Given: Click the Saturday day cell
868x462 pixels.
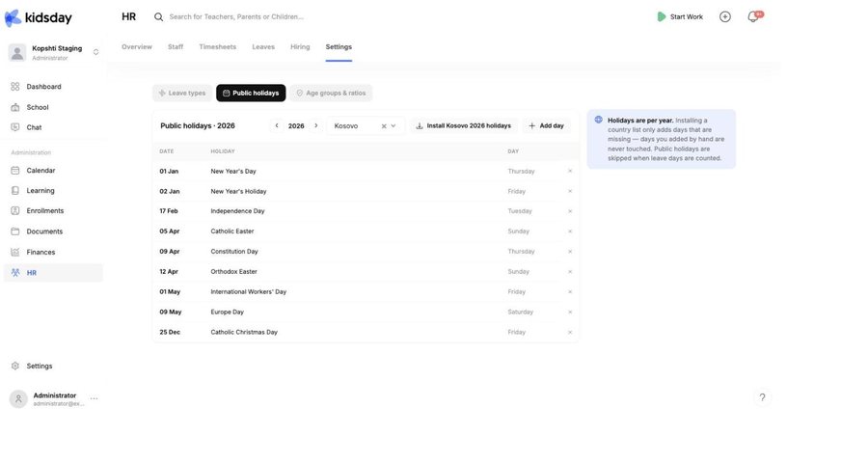Looking at the screenshot, I should (521, 313).
